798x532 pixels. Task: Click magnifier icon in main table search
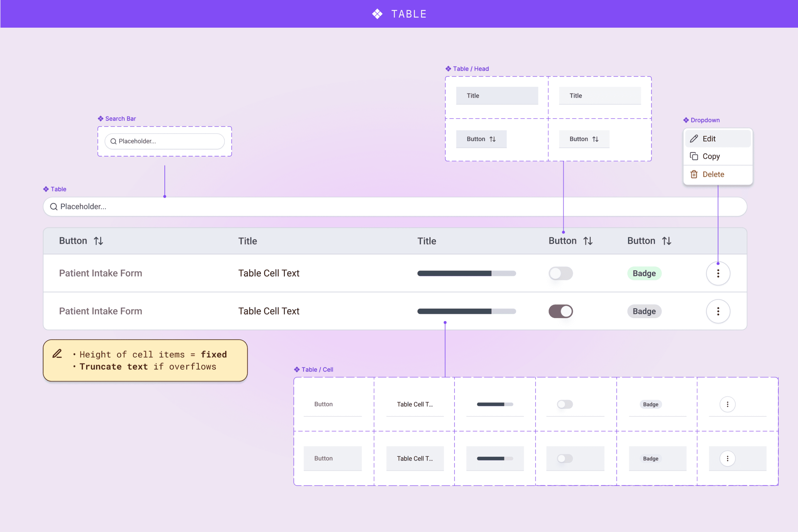click(54, 207)
